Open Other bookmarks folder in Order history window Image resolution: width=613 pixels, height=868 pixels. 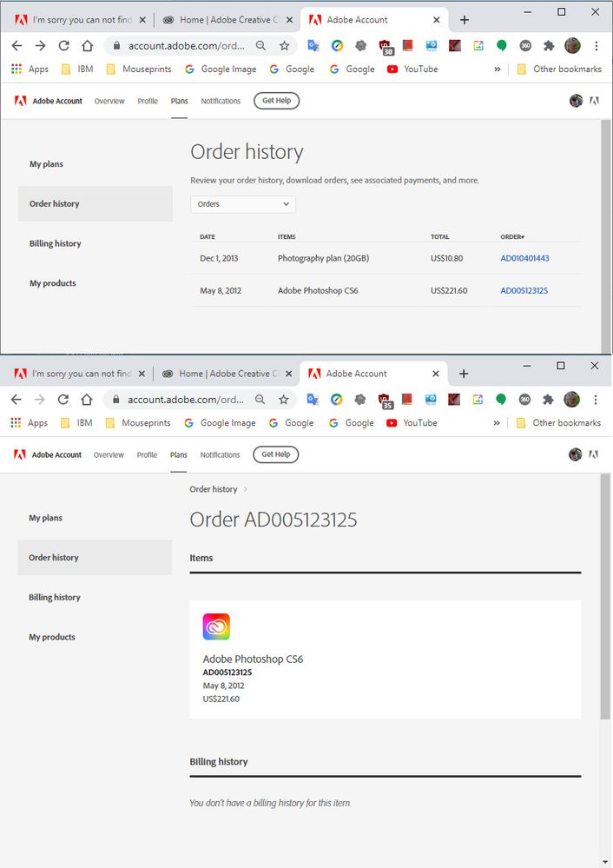[x=559, y=70]
